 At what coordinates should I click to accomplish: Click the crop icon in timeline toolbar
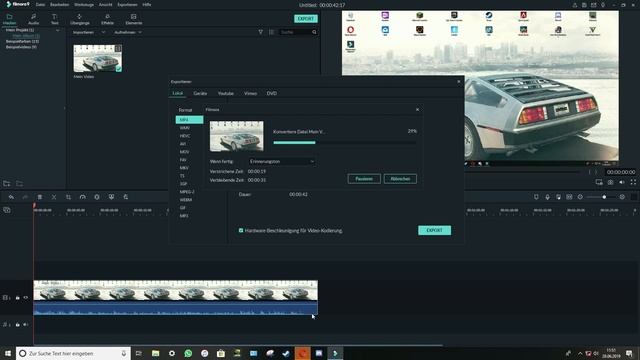click(68, 197)
